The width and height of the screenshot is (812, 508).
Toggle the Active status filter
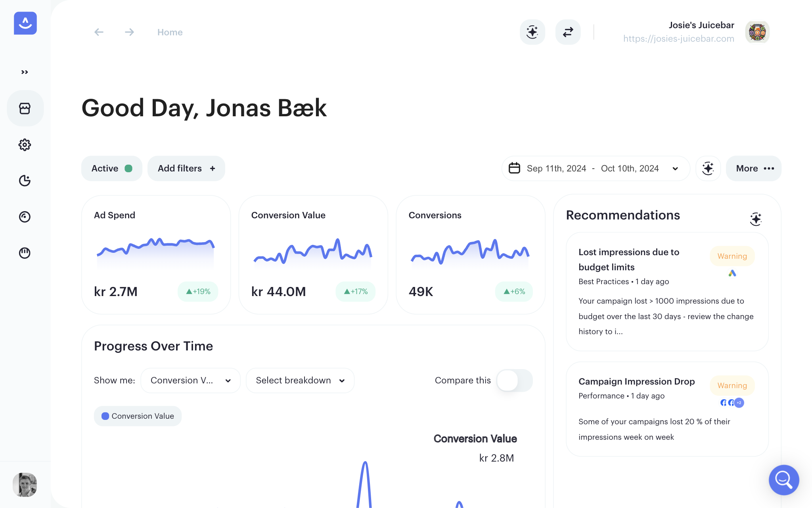[x=111, y=168]
